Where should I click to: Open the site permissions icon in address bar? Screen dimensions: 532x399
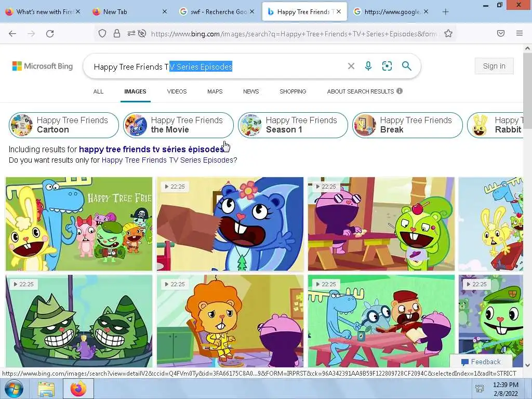(x=131, y=33)
